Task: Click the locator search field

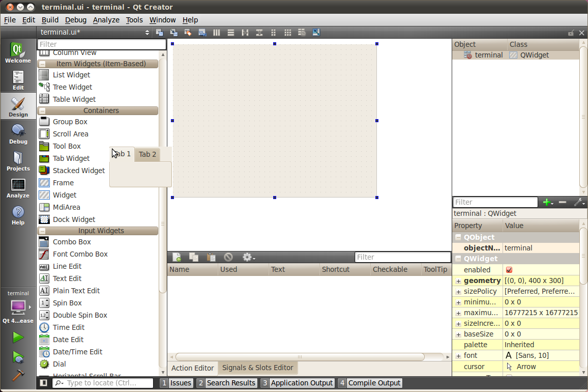Action: (x=103, y=383)
